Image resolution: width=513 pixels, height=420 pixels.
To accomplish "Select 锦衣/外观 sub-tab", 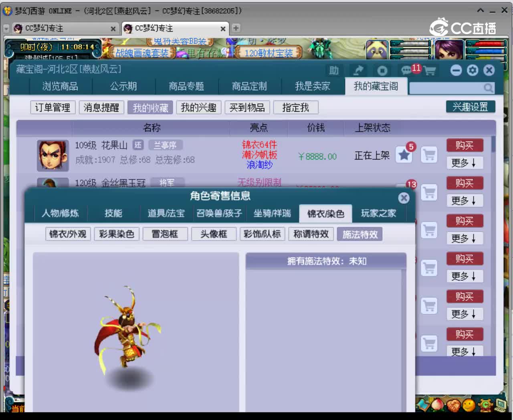I will click(x=68, y=234).
